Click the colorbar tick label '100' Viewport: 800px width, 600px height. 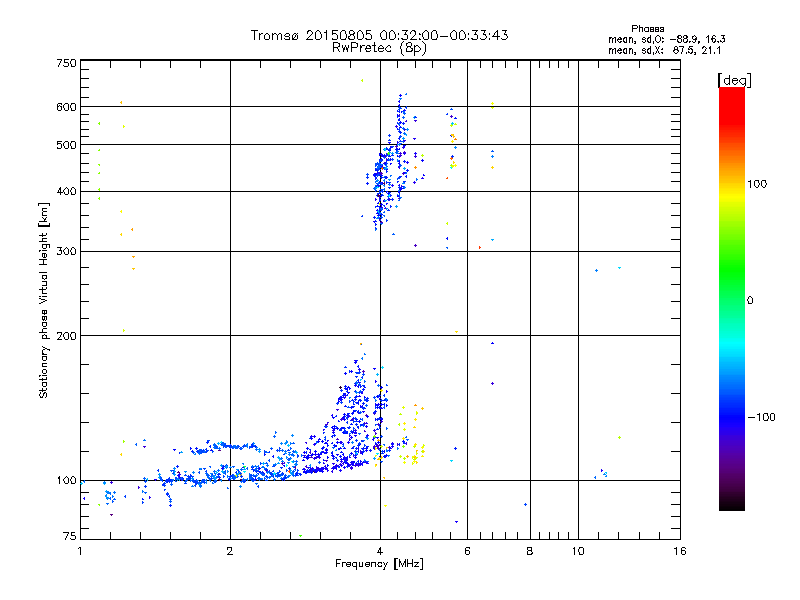click(x=757, y=184)
